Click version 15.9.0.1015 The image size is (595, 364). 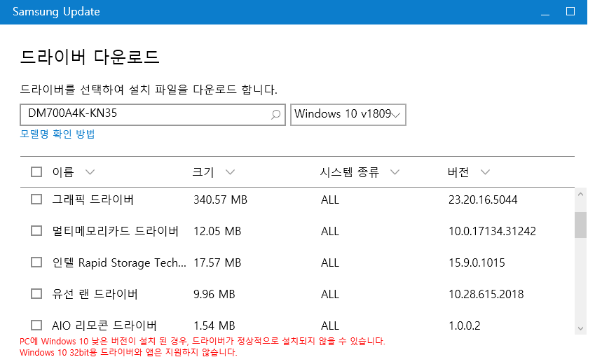pyautogui.click(x=477, y=262)
